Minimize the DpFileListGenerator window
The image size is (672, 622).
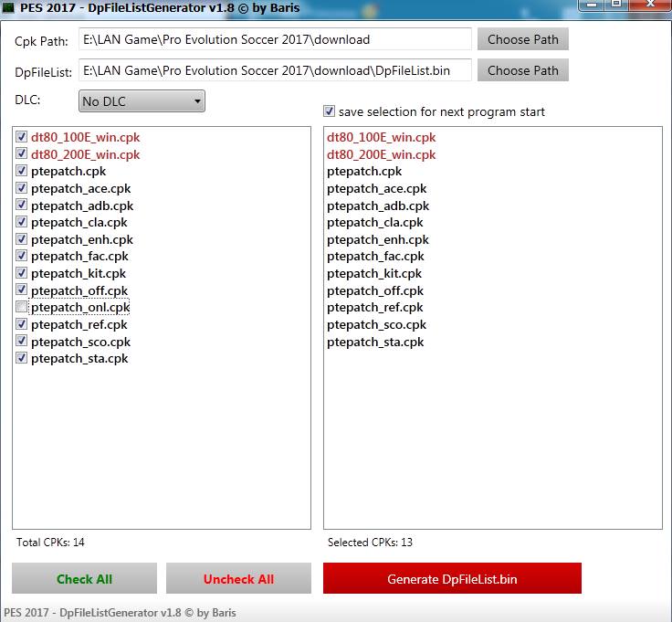[592, 5]
